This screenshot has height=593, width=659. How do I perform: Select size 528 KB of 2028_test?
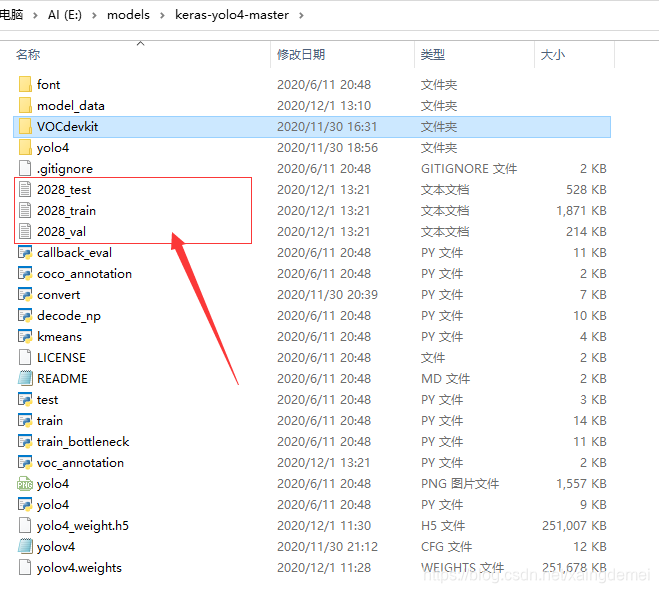(x=586, y=190)
